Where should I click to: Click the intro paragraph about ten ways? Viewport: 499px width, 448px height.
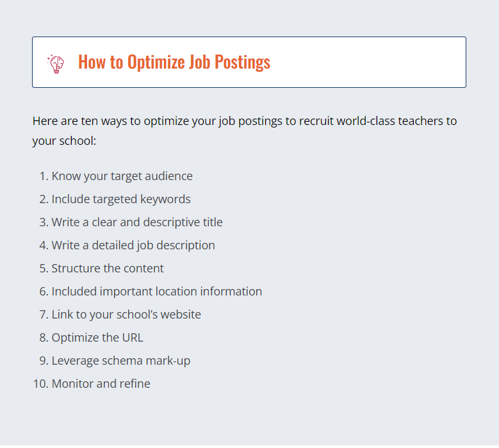[245, 131]
